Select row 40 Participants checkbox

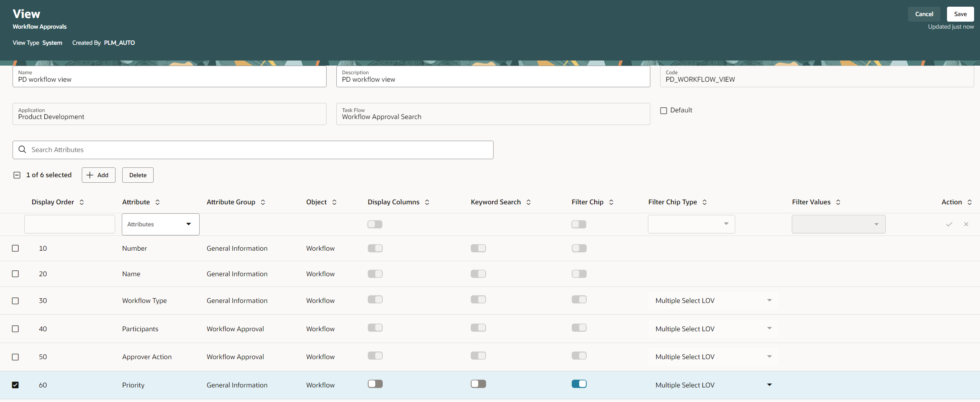coord(15,329)
